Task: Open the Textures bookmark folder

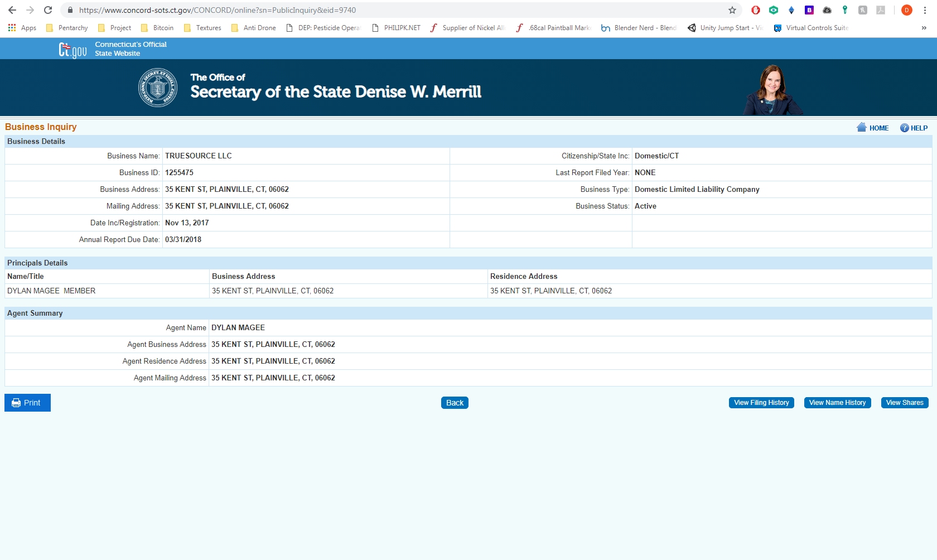Action: tap(202, 28)
